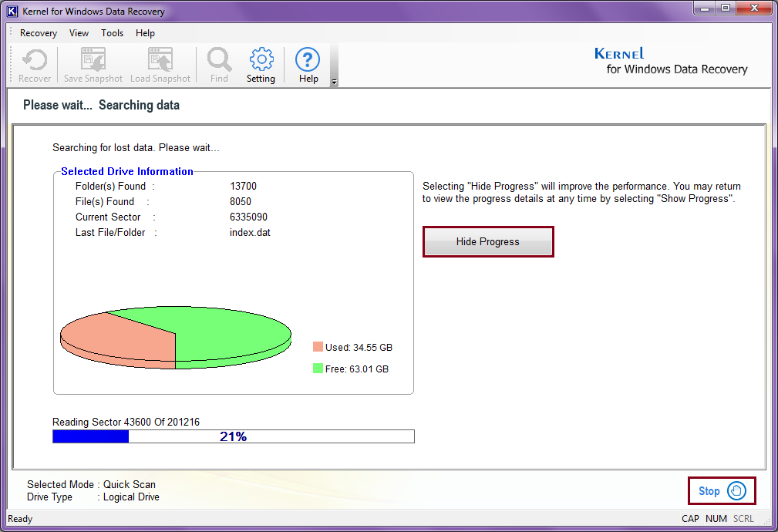This screenshot has height=532, width=778.
Task: Click the Selected Drive Information heading
Action: tap(127, 171)
